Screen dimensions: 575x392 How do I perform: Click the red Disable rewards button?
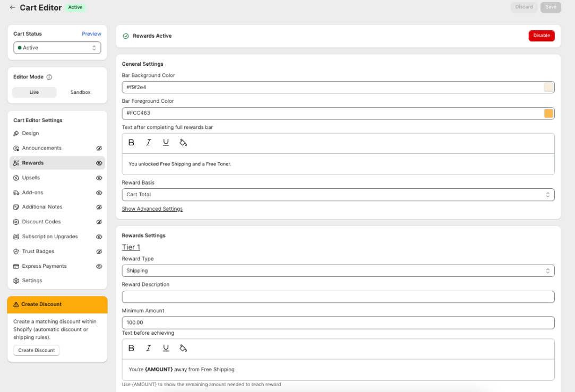pyautogui.click(x=541, y=36)
